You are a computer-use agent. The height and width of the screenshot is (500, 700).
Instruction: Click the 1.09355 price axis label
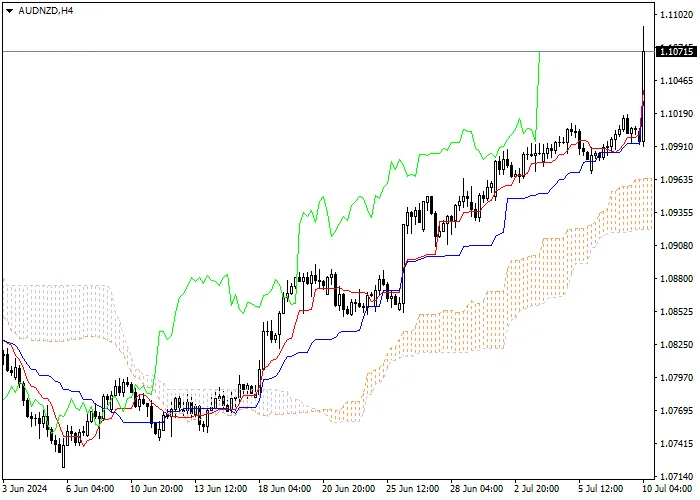(x=676, y=213)
